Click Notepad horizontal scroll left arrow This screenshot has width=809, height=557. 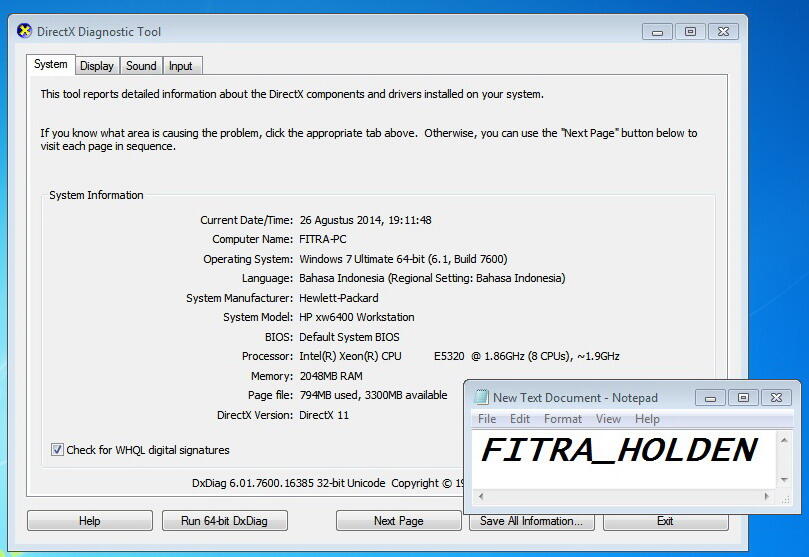click(x=481, y=496)
